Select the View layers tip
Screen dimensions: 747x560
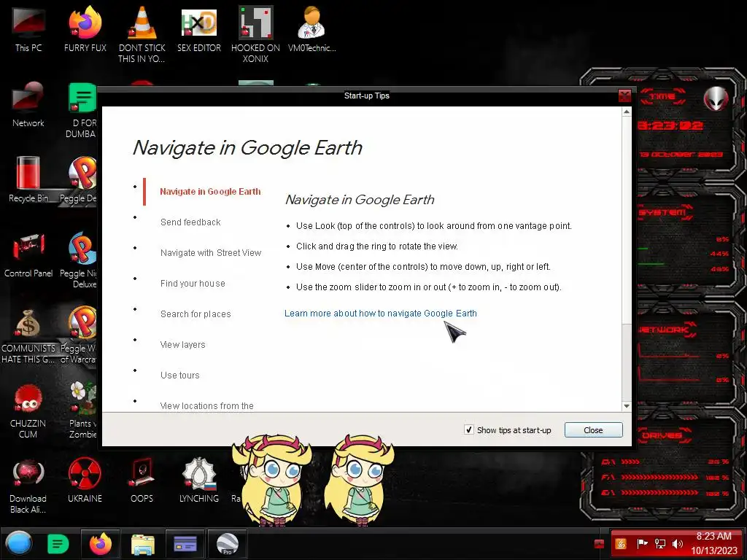182,344
